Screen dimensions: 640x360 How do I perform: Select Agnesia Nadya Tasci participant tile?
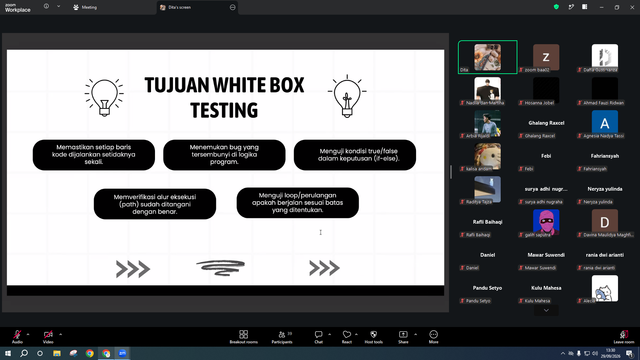coord(604,123)
